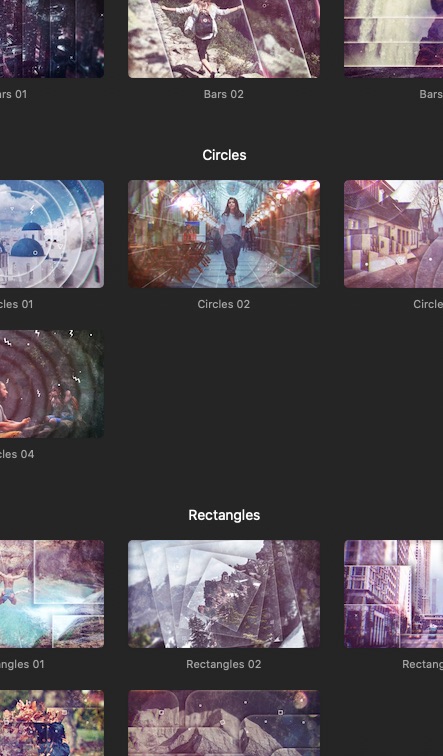
Task: Click the Circles 01 caption text
Action: coord(16,304)
